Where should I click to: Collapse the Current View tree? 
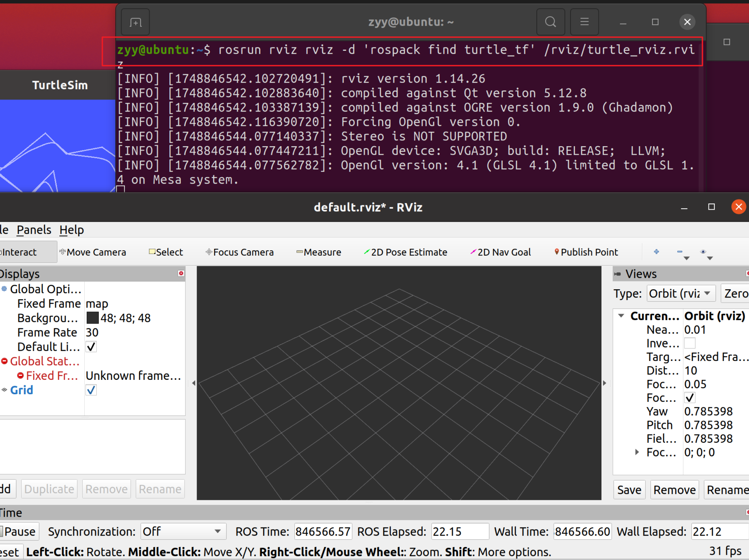point(621,316)
